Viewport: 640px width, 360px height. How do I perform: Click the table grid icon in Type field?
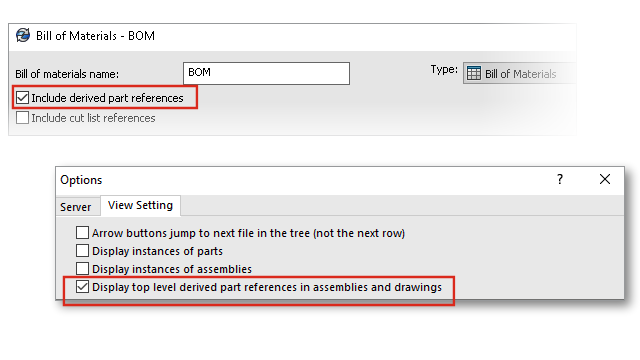pyautogui.click(x=473, y=73)
